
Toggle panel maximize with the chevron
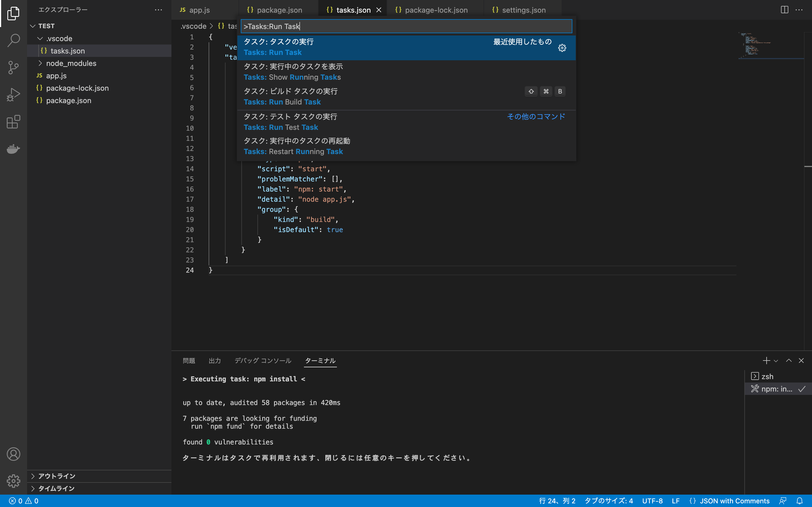[789, 361]
